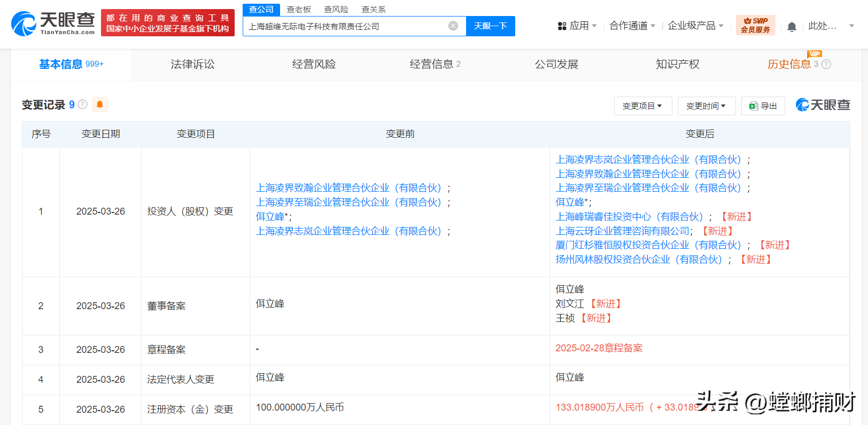Expand the 合作通道 dropdown
Viewport: 868px width, 425px height.
[632, 26]
